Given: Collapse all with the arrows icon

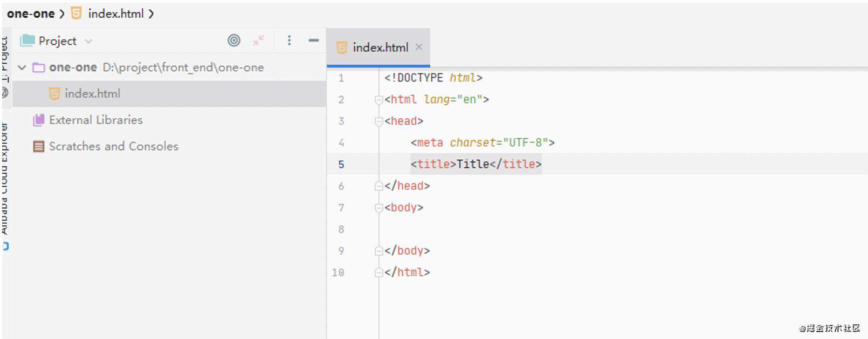Looking at the screenshot, I should point(259,40).
